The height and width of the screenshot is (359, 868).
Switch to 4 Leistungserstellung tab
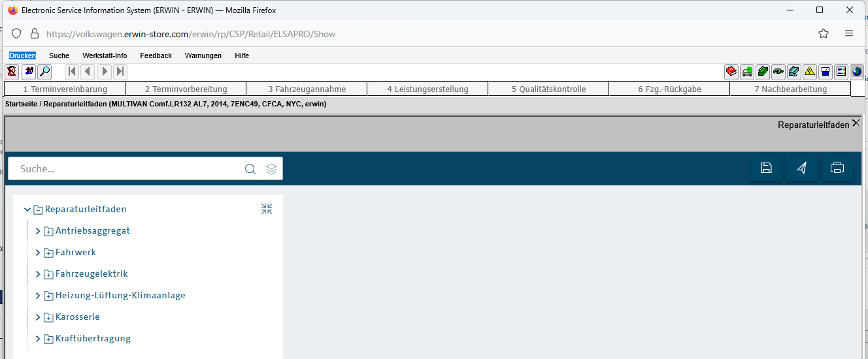pyautogui.click(x=427, y=89)
